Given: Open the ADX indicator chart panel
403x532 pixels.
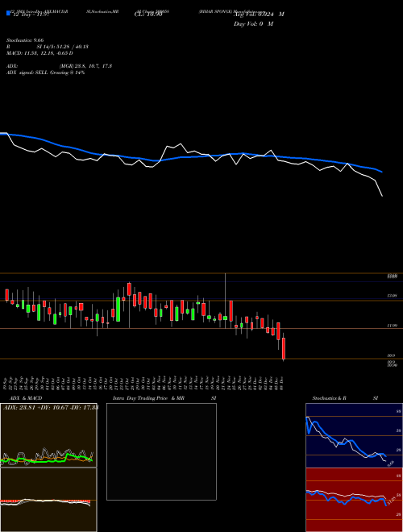Looking at the screenshot, I should tap(48, 435).
